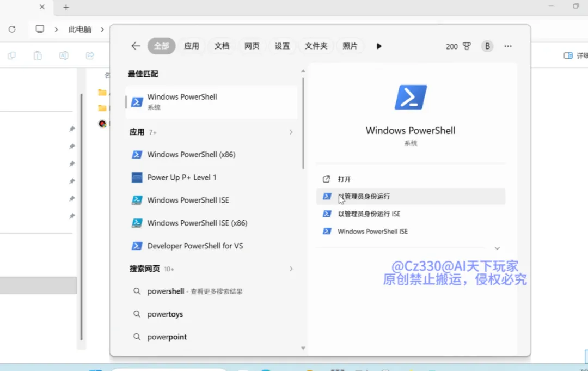The height and width of the screenshot is (371, 588).
Task: Close the File Explorer tab
Action: [42, 7]
